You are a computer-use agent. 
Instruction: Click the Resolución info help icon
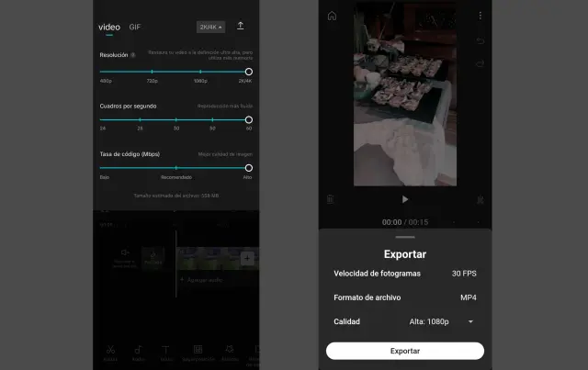point(133,55)
